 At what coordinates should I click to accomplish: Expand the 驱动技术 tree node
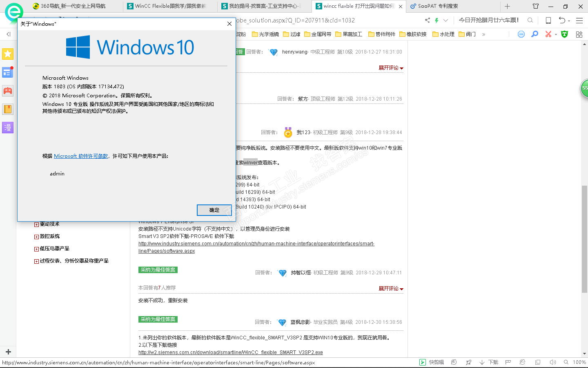tap(36, 224)
